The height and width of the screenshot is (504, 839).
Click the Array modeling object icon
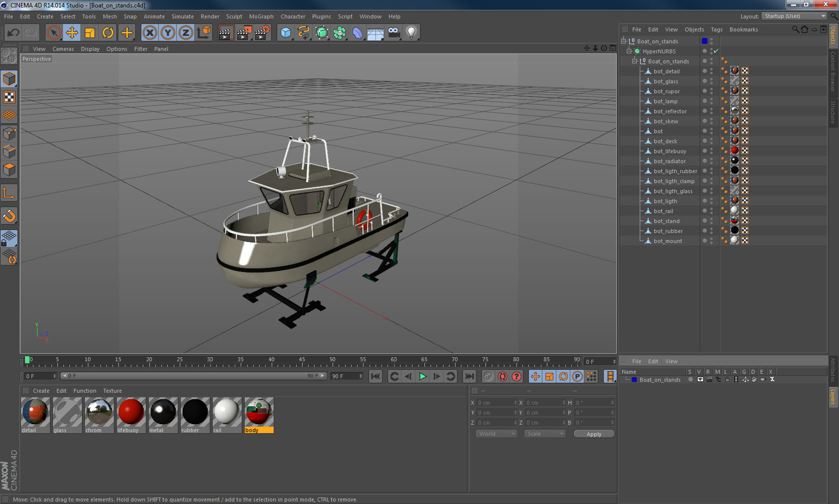(x=340, y=33)
